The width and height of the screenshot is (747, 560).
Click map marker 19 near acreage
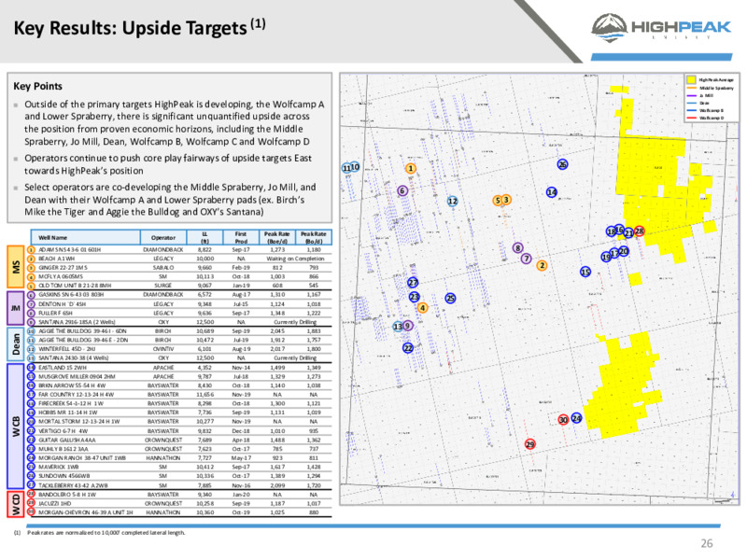[606, 257]
